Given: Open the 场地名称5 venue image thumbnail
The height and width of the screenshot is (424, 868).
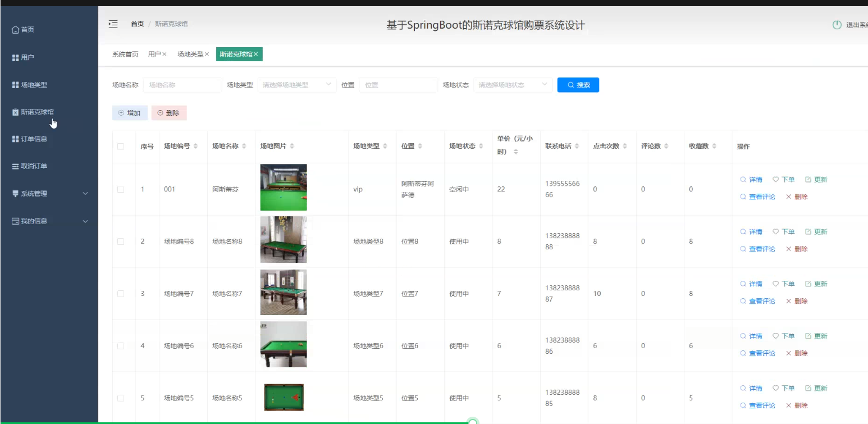Looking at the screenshot, I should coord(284,398).
